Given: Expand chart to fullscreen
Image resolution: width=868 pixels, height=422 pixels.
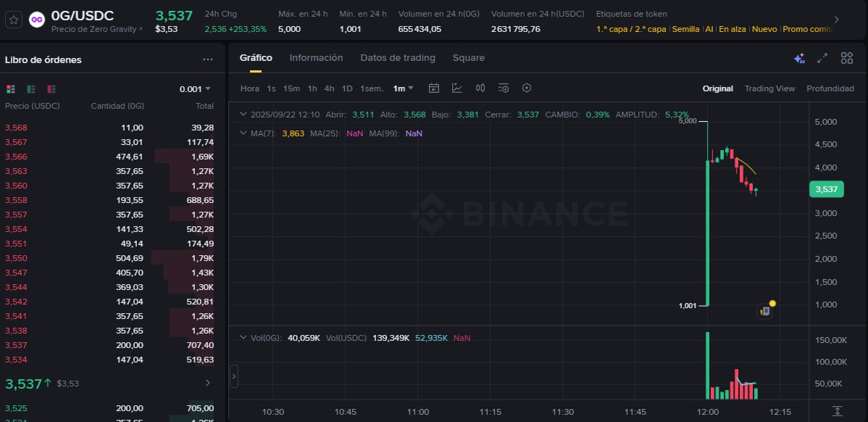Looking at the screenshot, I should click(x=822, y=58).
